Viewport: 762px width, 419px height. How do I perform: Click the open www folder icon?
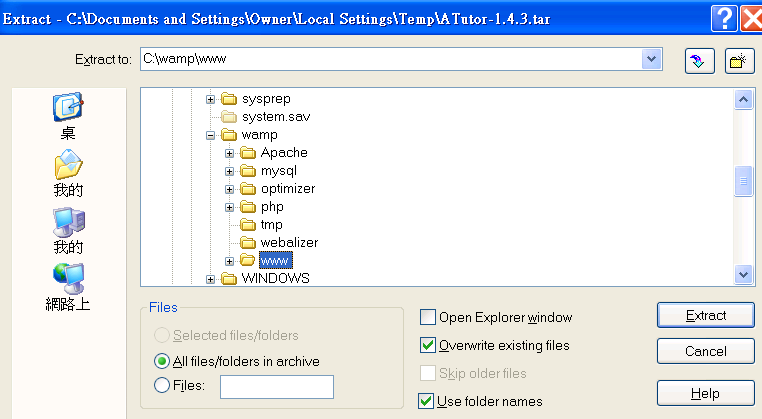[248, 261]
